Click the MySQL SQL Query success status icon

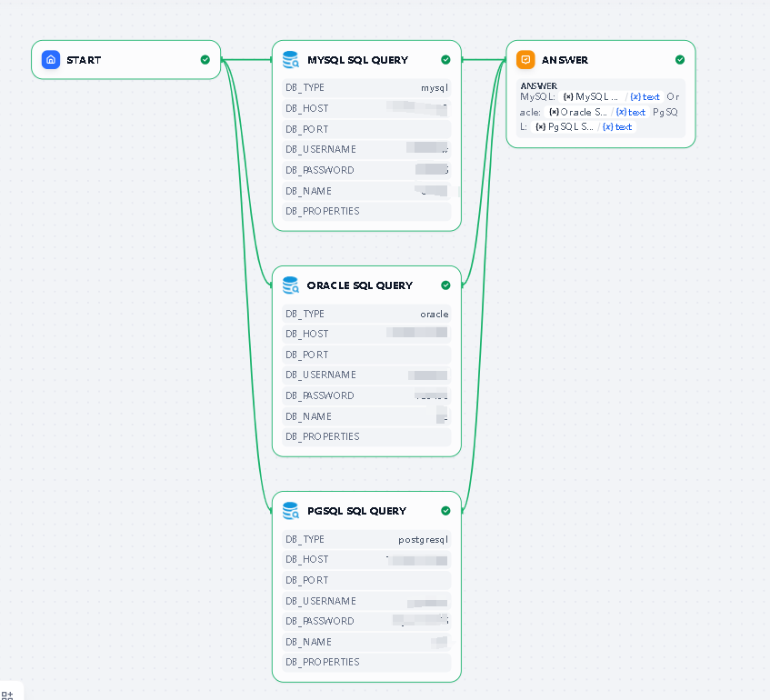[445, 60]
